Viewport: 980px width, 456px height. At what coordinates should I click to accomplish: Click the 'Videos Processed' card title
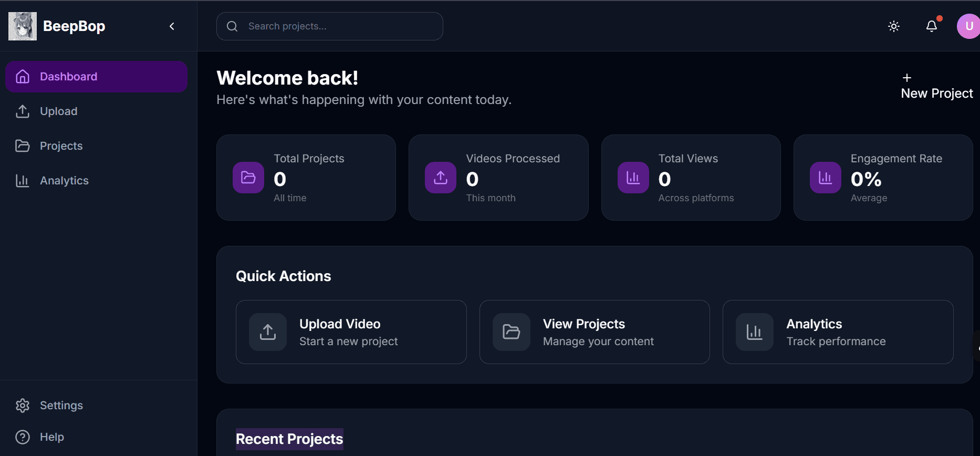[x=513, y=159]
